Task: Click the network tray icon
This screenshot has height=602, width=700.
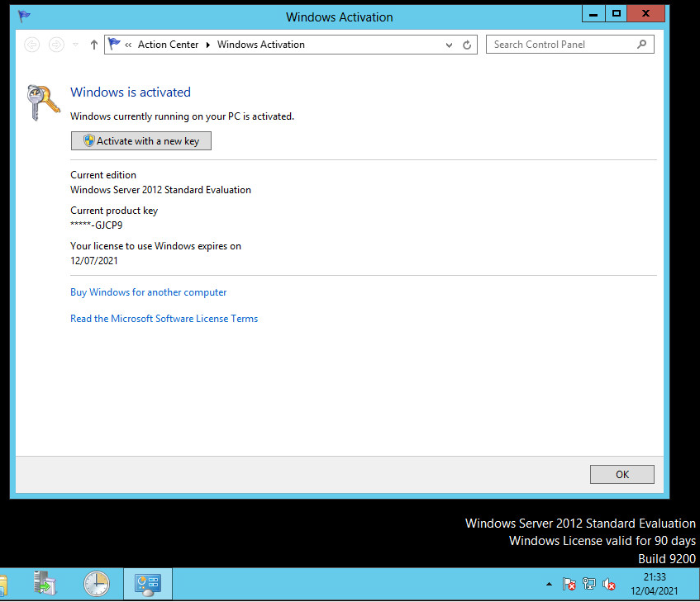Action: click(588, 584)
